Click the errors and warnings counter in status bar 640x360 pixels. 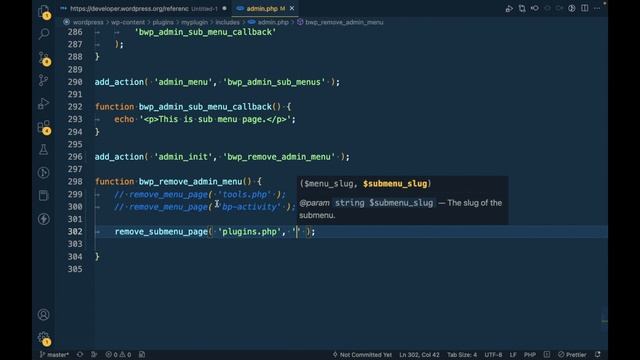pyautogui.click(x=118, y=355)
